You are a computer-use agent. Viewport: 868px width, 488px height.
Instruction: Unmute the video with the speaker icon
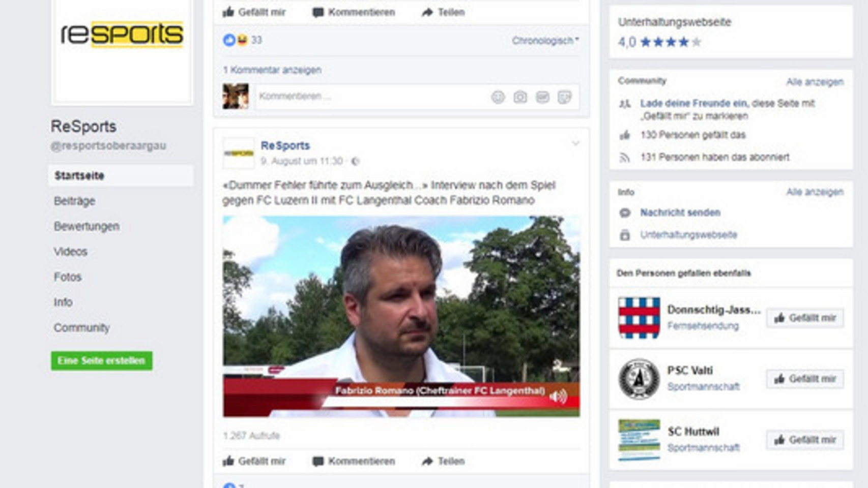558,396
